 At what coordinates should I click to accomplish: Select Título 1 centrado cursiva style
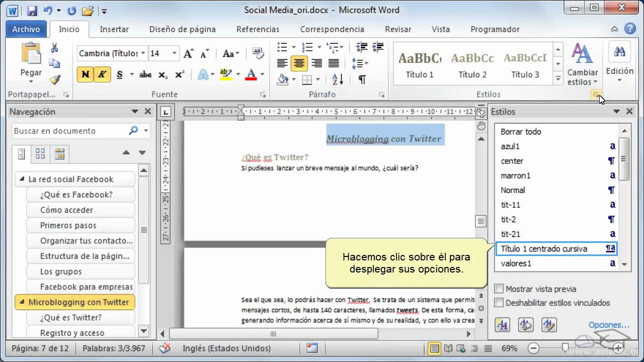pos(557,249)
